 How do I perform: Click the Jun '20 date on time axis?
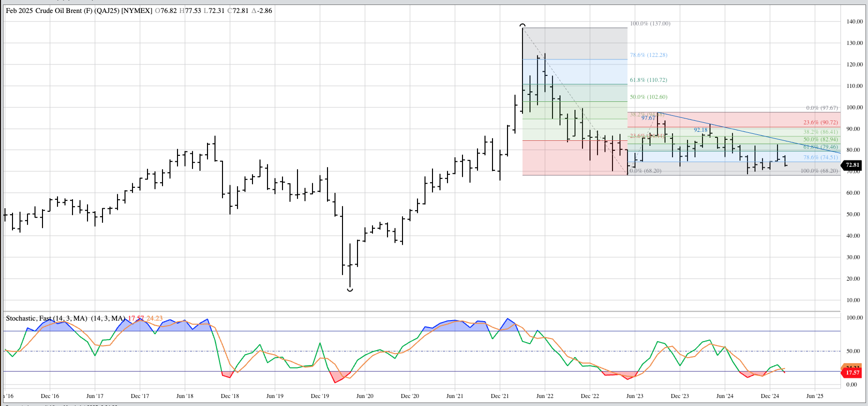[x=364, y=396]
